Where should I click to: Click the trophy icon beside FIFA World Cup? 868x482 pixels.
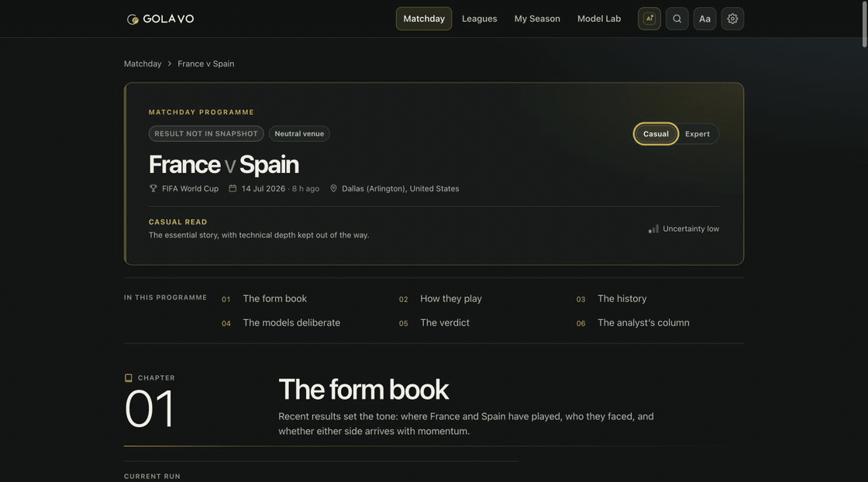tap(153, 188)
